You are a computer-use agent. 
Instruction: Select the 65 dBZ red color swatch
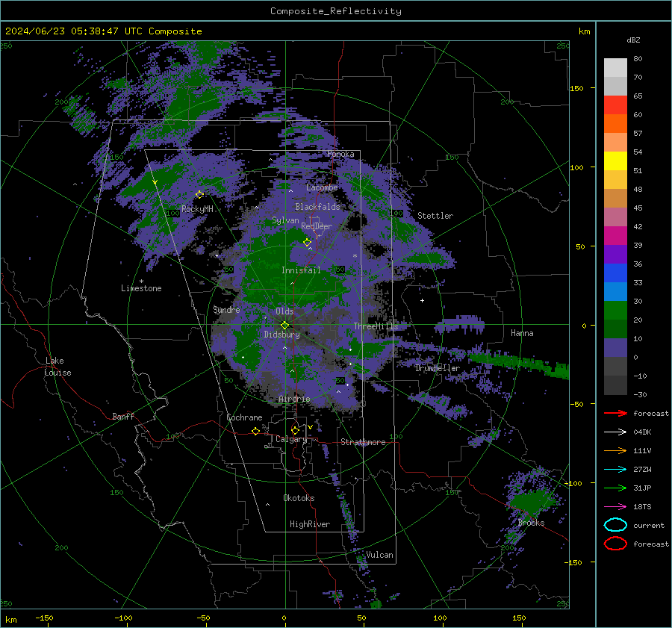615,105
